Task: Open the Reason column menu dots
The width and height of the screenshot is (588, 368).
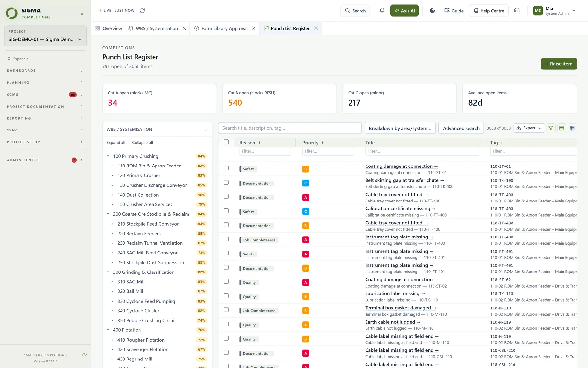Action: pos(260,143)
